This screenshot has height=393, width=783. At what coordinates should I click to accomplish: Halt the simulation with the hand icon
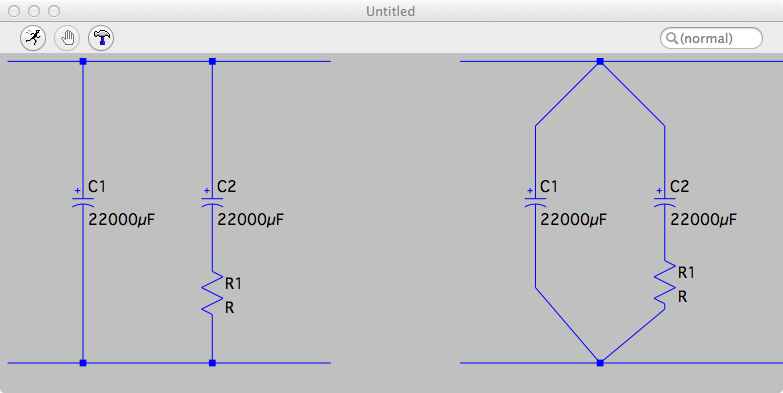[67, 38]
